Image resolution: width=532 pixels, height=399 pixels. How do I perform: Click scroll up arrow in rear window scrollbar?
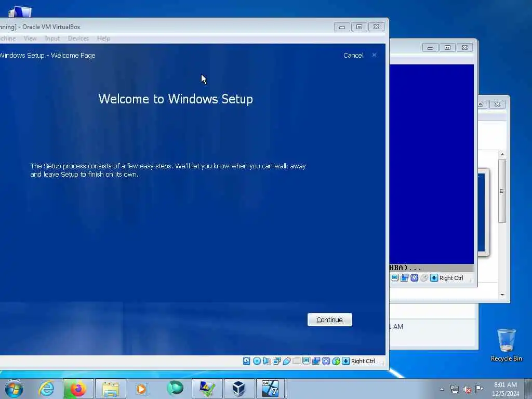(x=502, y=154)
